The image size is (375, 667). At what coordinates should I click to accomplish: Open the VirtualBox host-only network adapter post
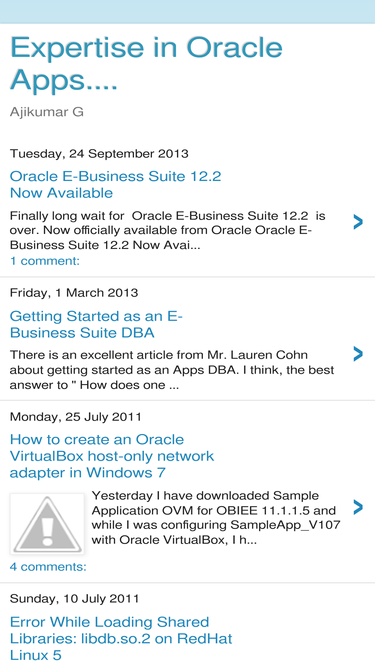coord(112,456)
